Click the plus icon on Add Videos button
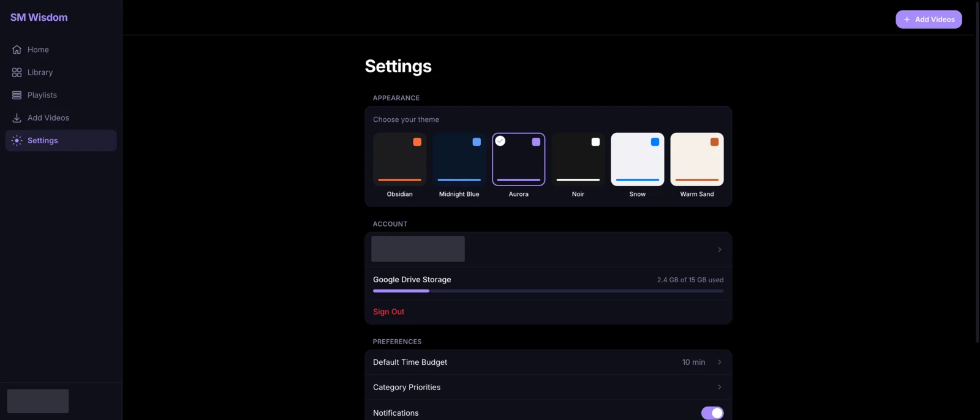 pyautogui.click(x=907, y=20)
